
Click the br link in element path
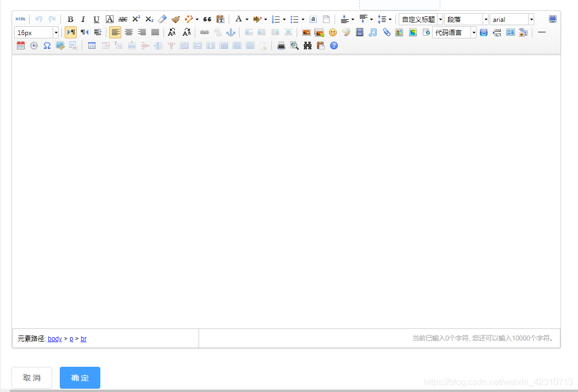(x=84, y=339)
